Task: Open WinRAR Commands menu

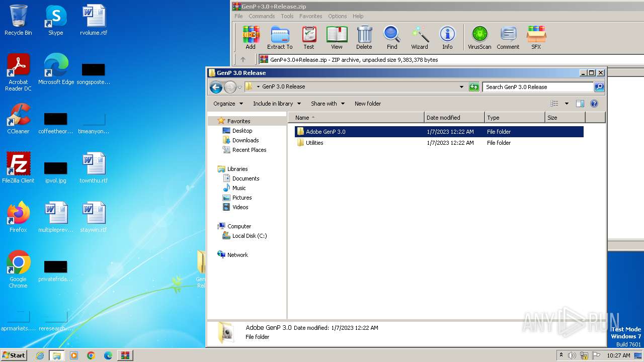Action: 262,16
